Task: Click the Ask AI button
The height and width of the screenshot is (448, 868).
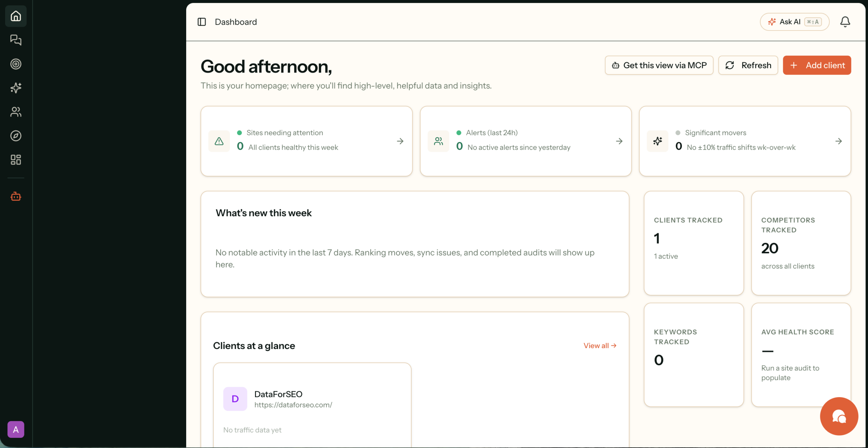Action: pos(794,22)
